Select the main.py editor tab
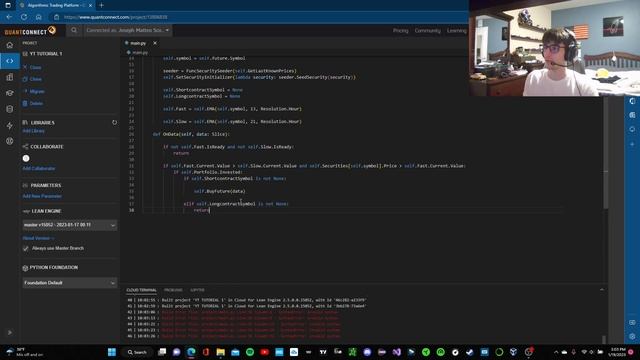 pos(138,43)
